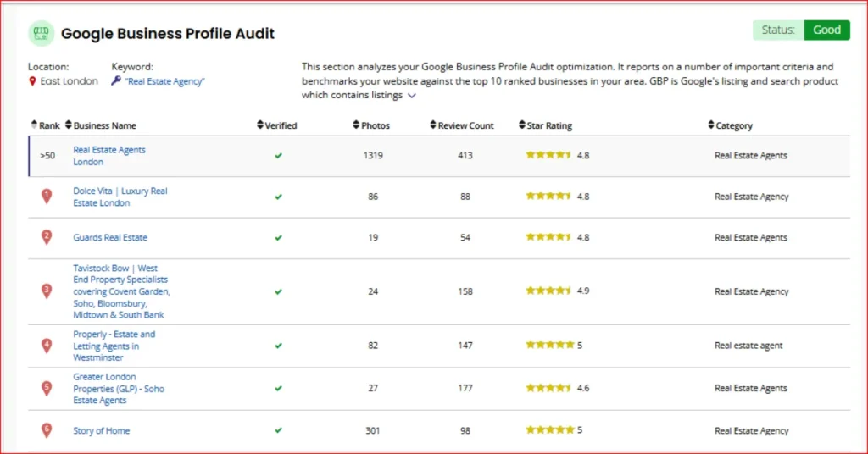Click verified checkmark for Properly row
Image resolution: width=868 pixels, height=454 pixels.
click(278, 346)
